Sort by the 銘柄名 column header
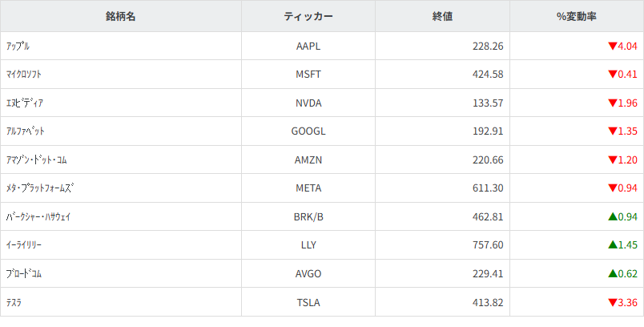This screenshot has width=644, height=327. pos(121,17)
